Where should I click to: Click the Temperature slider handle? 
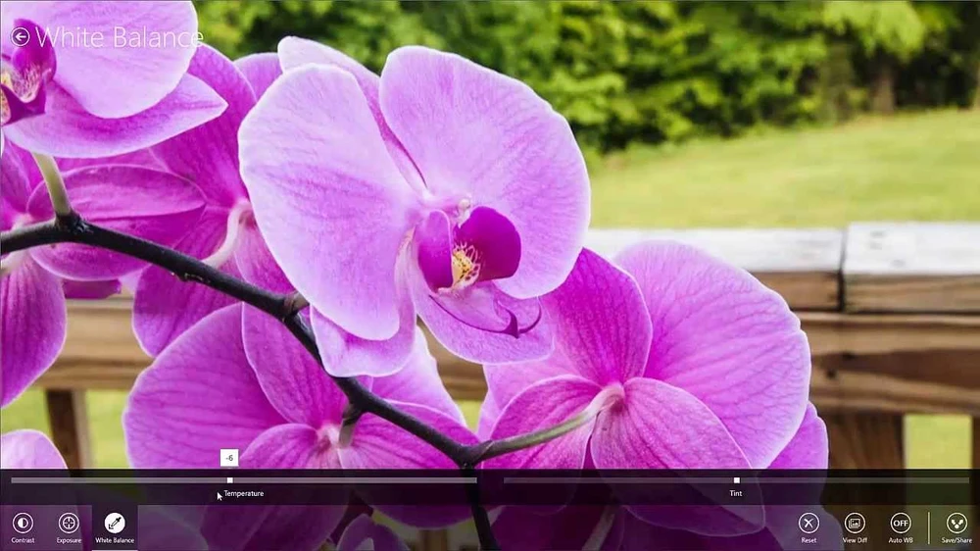coord(230,480)
